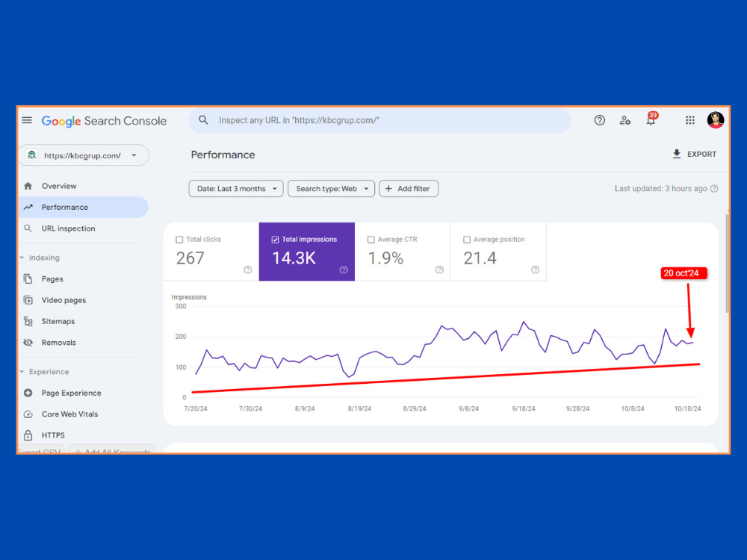
Task: Click the Core Web Vitals gauge icon
Action: tap(28, 414)
